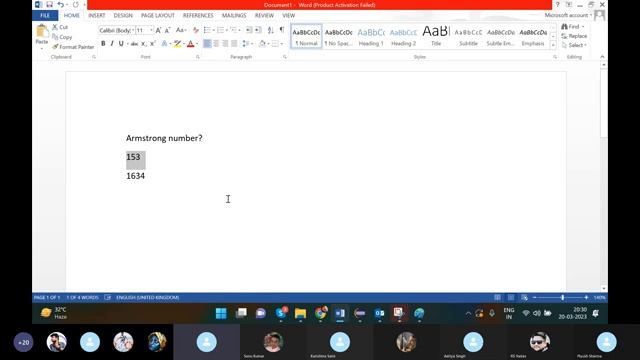640x360 pixels.
Task: Apply the Heading 1 style
Action: [371, 36]
